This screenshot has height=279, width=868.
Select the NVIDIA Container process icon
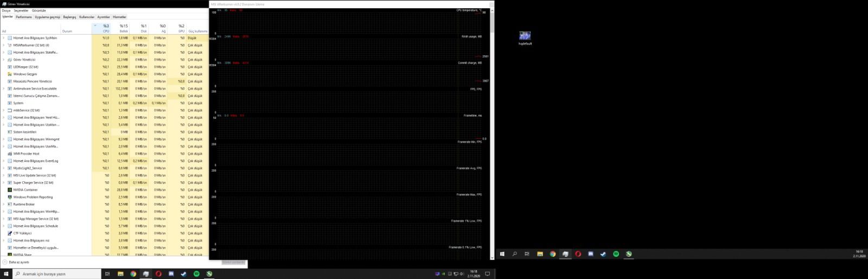(x=10, y=190)
